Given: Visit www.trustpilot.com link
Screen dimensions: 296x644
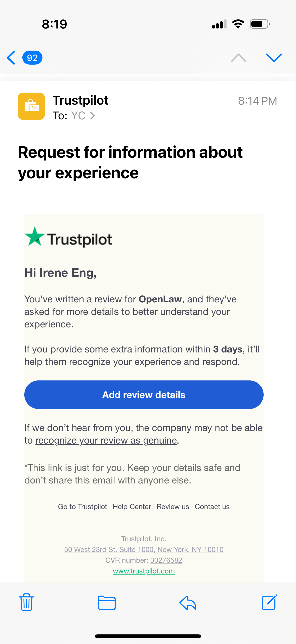Looking at the screenshot, I should pos(144,571).
